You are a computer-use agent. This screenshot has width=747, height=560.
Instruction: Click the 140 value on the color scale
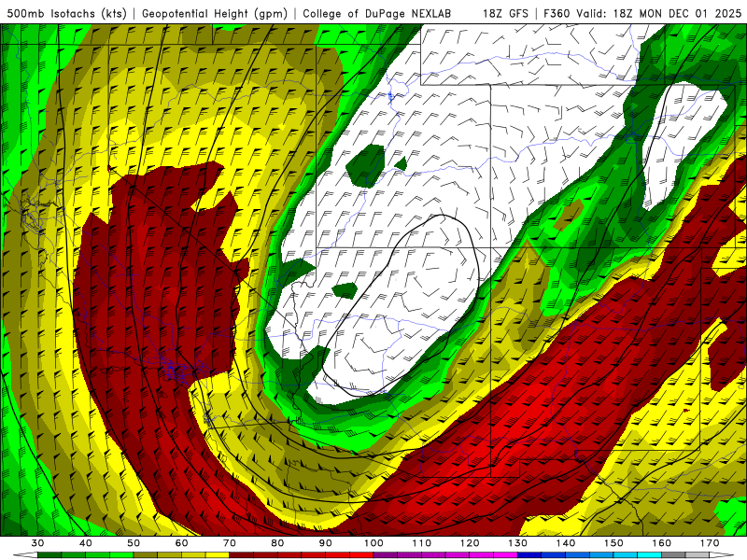click(566, 543)
